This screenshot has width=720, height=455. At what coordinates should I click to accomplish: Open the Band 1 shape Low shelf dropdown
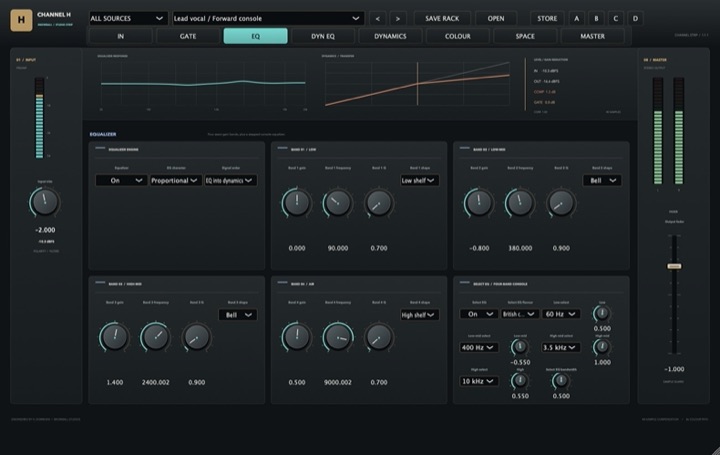point(420,180)
